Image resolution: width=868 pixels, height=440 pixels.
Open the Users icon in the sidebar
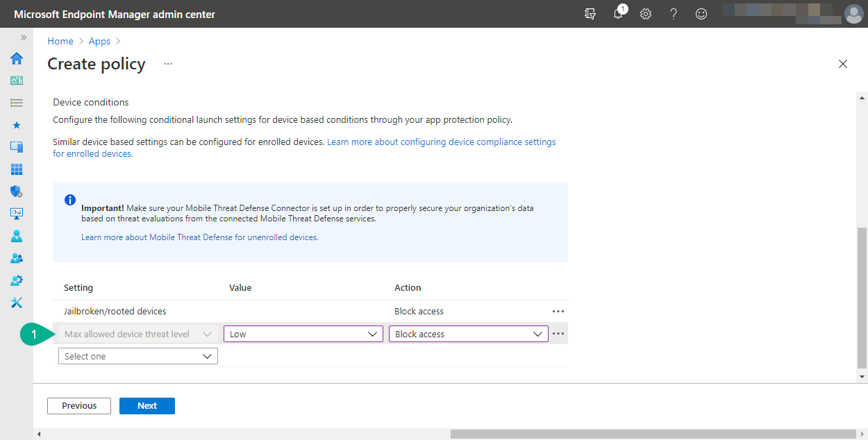point(16,235)
